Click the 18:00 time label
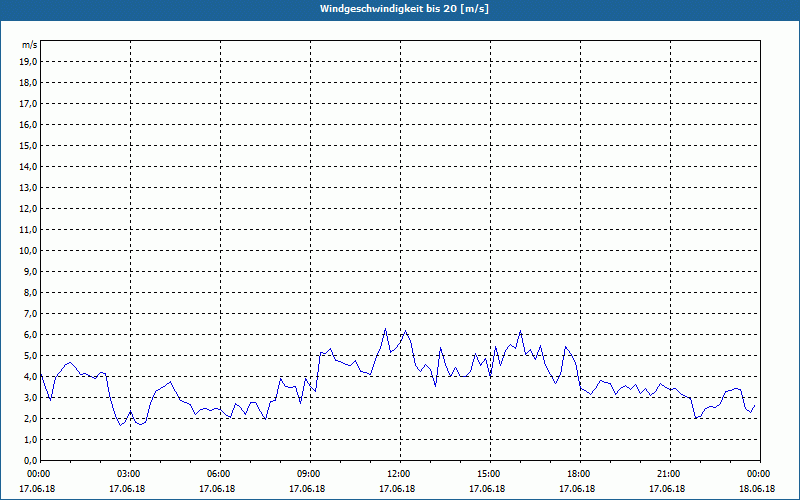800x500 pixels. coord(580,474)
